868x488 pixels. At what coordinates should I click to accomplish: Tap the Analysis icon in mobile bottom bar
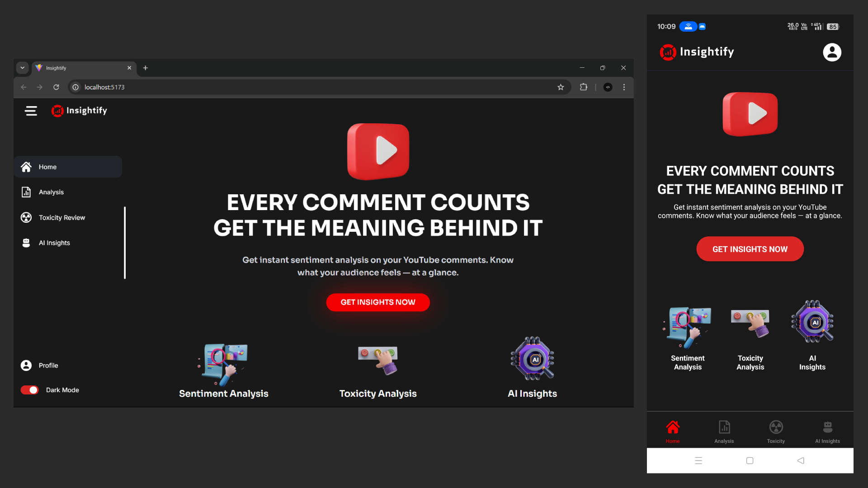(x=724, y=427)
